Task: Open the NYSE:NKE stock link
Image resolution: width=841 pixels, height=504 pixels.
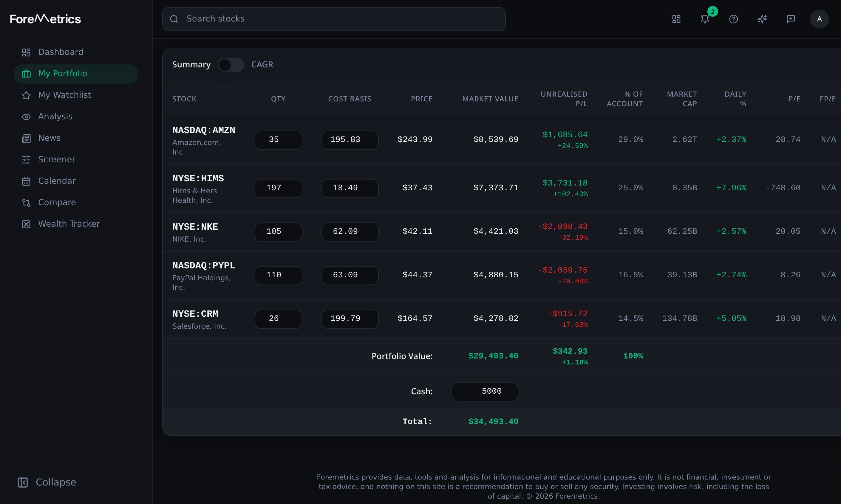Action: click(195, 227)
